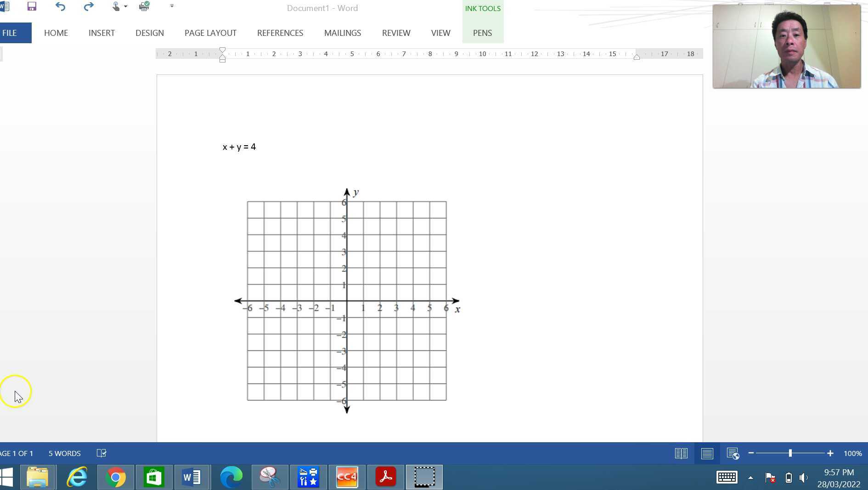Launch the Snipping Tool from the taskbar
The image size is (868, 490).
[x=270, y=477]
